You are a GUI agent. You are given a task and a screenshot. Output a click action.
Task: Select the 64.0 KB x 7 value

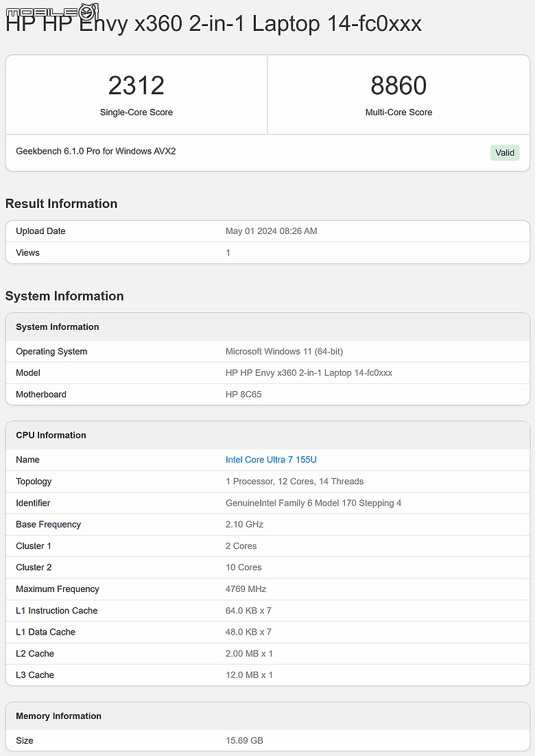point(248,611)
